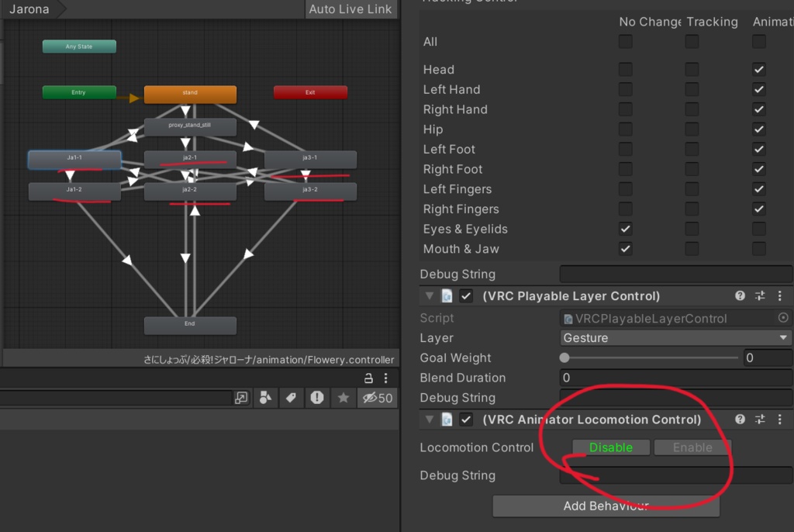Click the Flowery.controller path text
Viewport: 794px width, 532px height.
268,360
